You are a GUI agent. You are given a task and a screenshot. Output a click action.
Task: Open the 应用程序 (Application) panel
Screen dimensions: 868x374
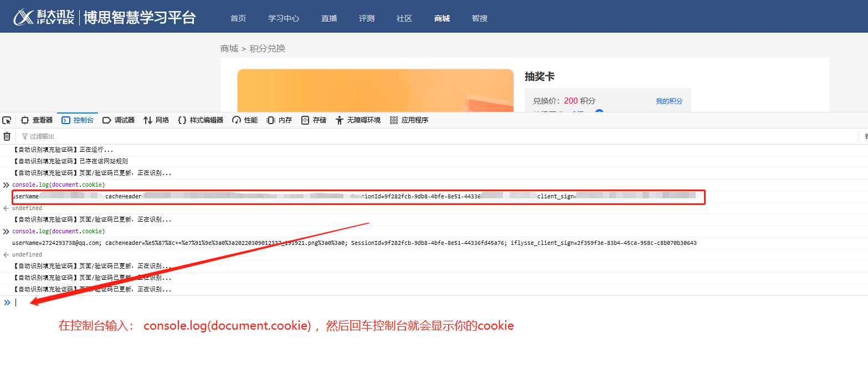(x=409, y=120)
